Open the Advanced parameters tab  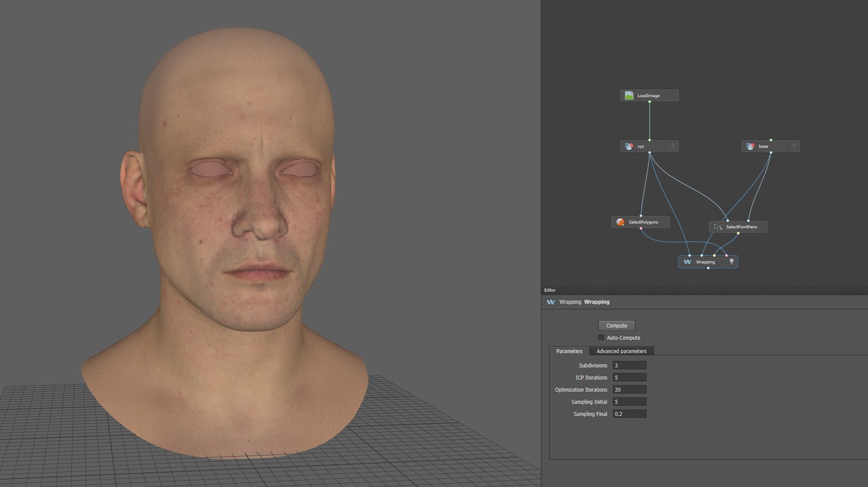621,351
